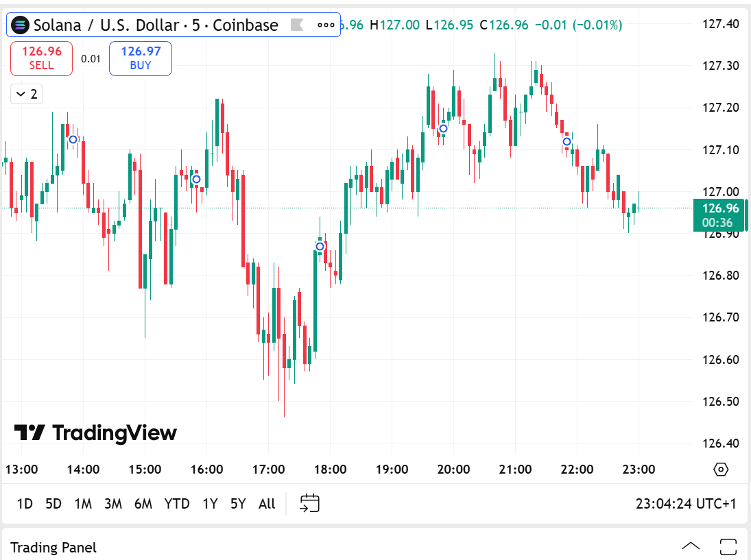Click the Solana logo icon

[x=22, y=25]
